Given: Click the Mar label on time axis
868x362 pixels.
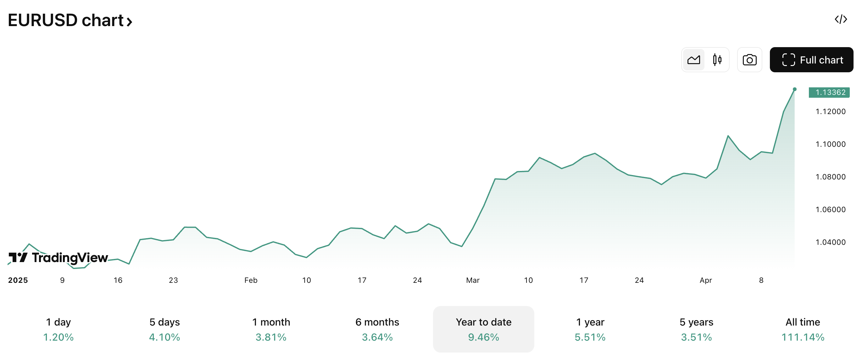Looking at the screenshot, I should pos(472,280).
